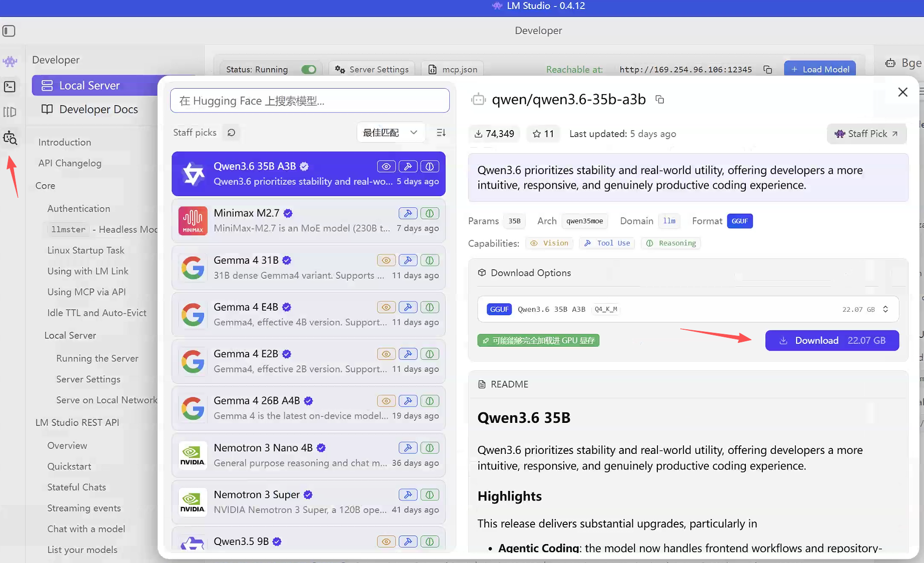Copy the qwen/qwen3.6-35b-a3b model name
The width and height of the screenshot is (924, 563).
click(660, 100)
